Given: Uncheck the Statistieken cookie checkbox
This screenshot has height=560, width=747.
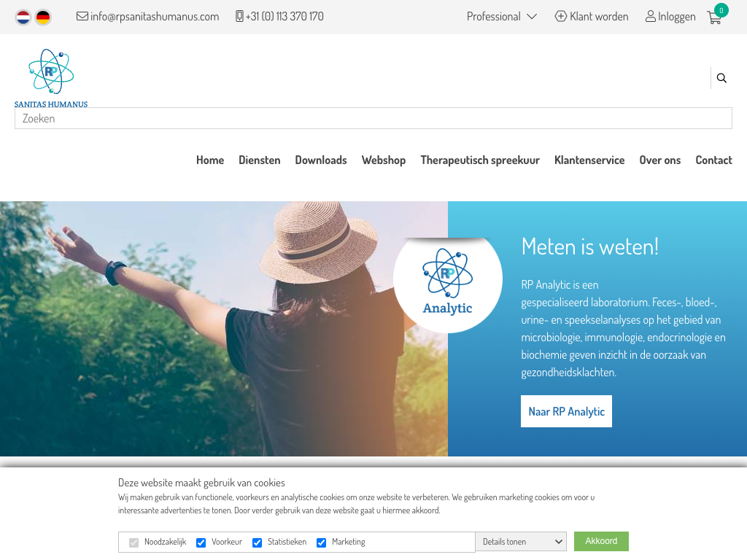Looking at the screenshot, I should pos(257,542).
